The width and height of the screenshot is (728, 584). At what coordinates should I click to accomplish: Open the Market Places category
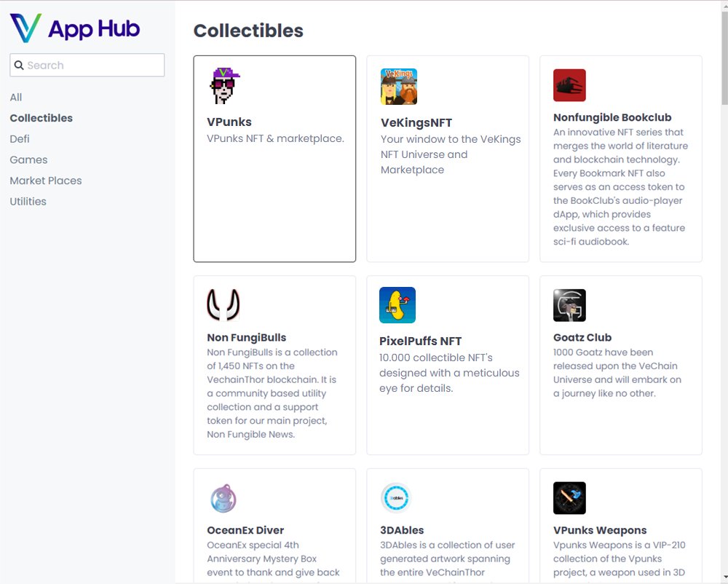pyautogui.click(x=45, y=181)
